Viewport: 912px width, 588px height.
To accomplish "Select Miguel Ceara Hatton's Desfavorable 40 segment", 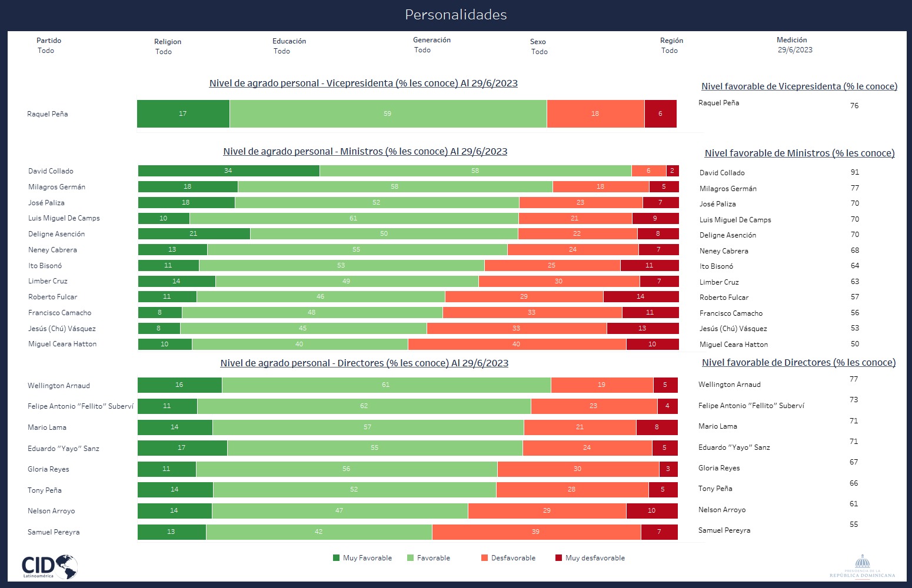I will pos(517,344).
